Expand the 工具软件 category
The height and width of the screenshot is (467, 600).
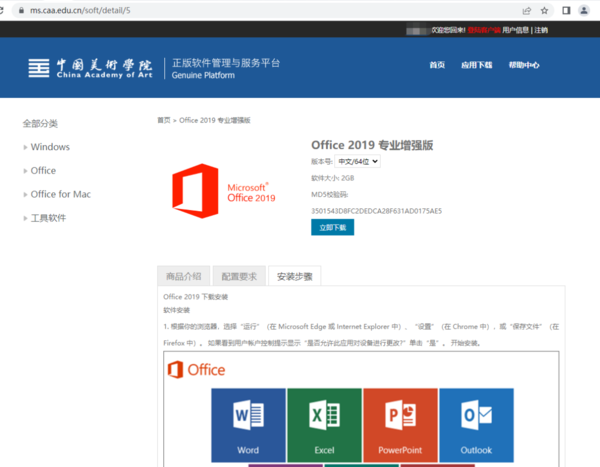48,218
